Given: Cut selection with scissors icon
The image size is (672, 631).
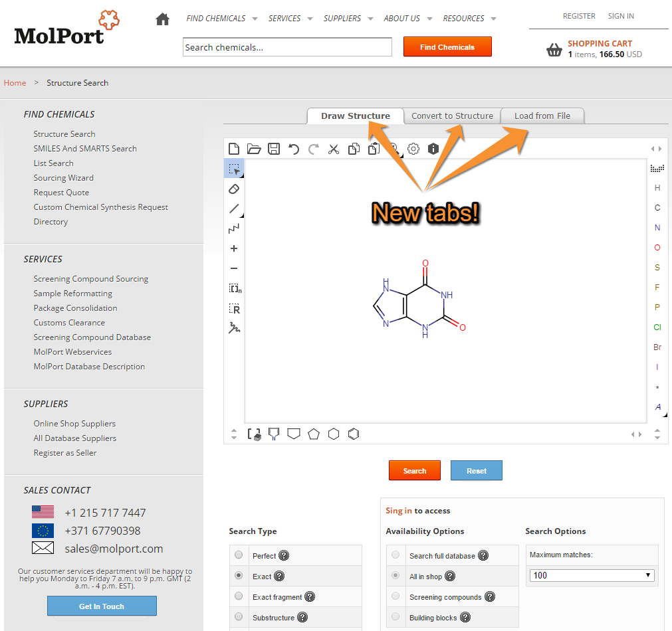Looking at the screenshot, I should coord(334,149).
